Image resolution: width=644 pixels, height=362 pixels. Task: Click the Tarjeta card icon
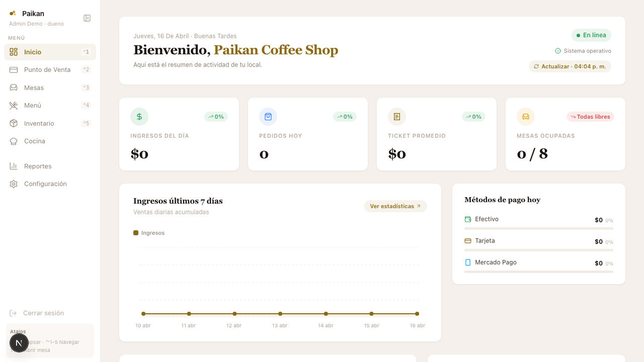pyautogui.click(x=468, y=241)
